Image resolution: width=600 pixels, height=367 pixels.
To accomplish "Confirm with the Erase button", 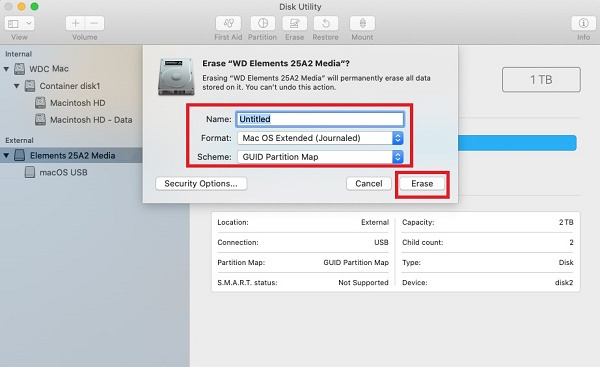I will [x=422, y=184].
